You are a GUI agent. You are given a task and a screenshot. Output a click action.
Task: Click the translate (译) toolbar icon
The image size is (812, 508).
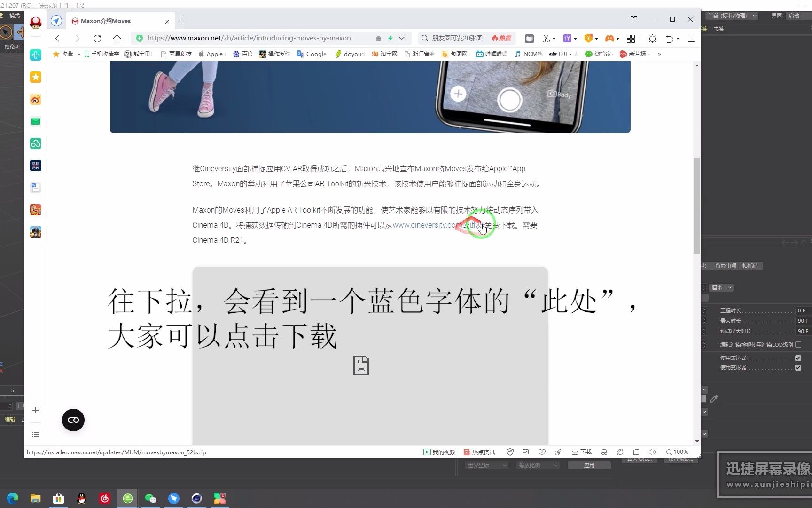(x=568, y=39)
